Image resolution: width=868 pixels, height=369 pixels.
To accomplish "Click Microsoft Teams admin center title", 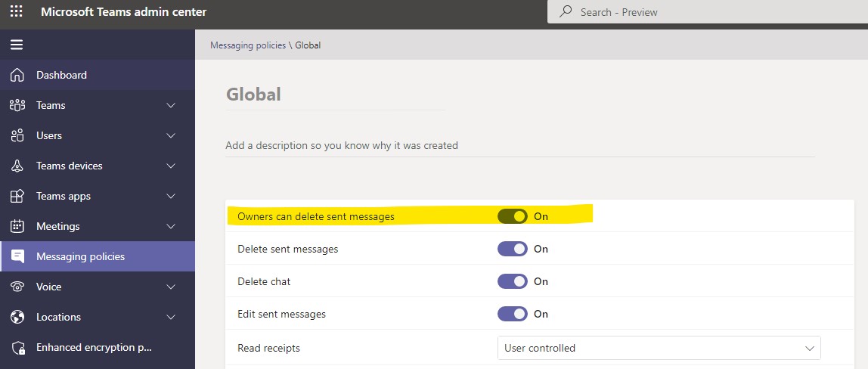I will point(123,11).
